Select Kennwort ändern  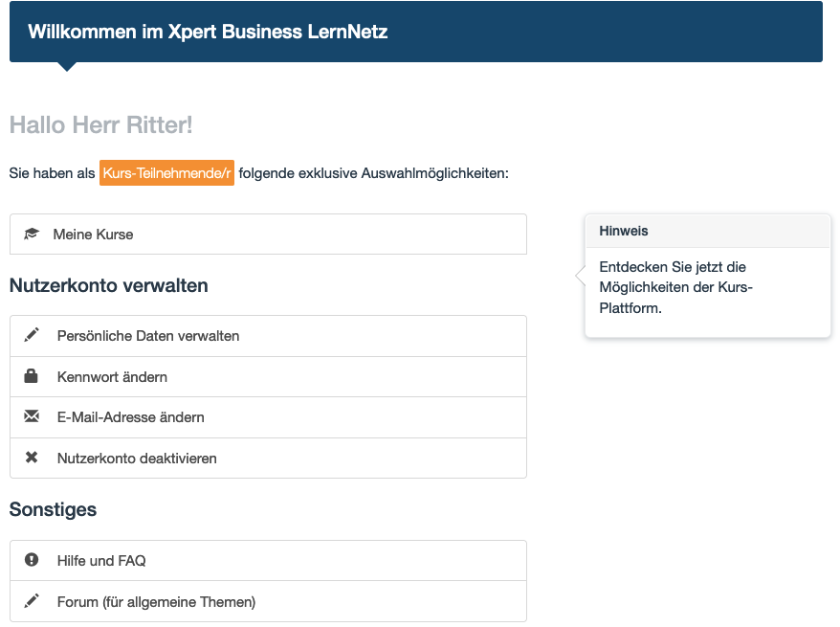point(269,377)
